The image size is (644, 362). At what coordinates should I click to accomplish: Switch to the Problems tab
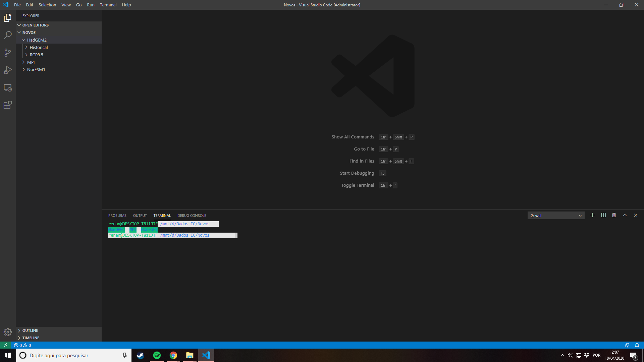coord(117,216)
